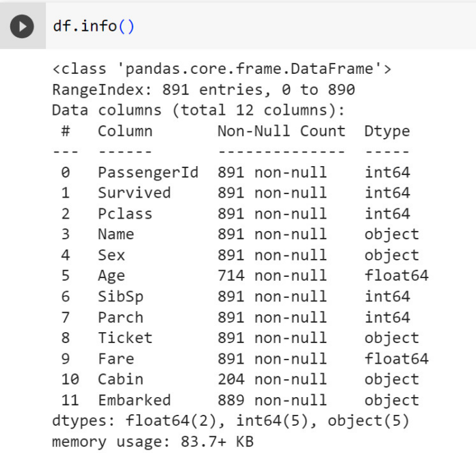This screenshot has width=476, height=462.
Task: Click the Survived column name
Action: [134, 193]
